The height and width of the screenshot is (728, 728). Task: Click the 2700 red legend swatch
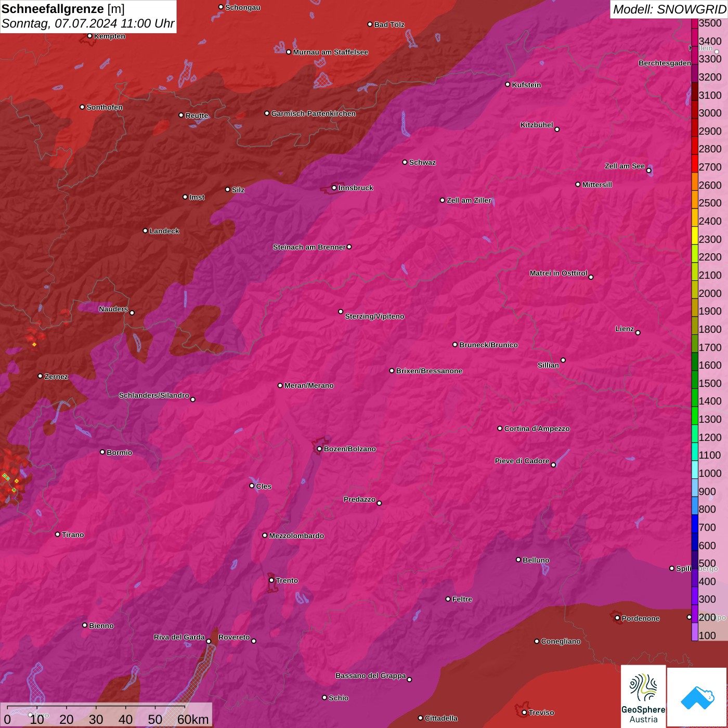point(695,164)
